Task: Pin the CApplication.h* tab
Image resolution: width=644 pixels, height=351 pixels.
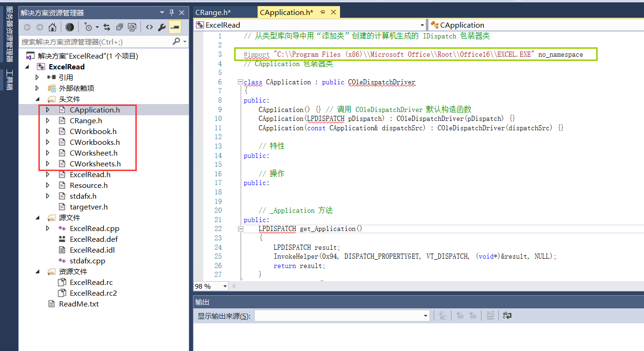Action: [323, 13]
